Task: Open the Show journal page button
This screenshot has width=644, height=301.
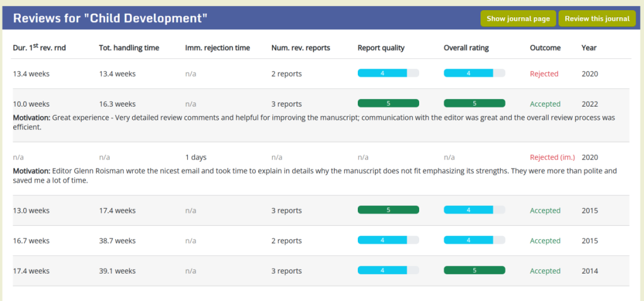Action: click(x=518, y=18)
